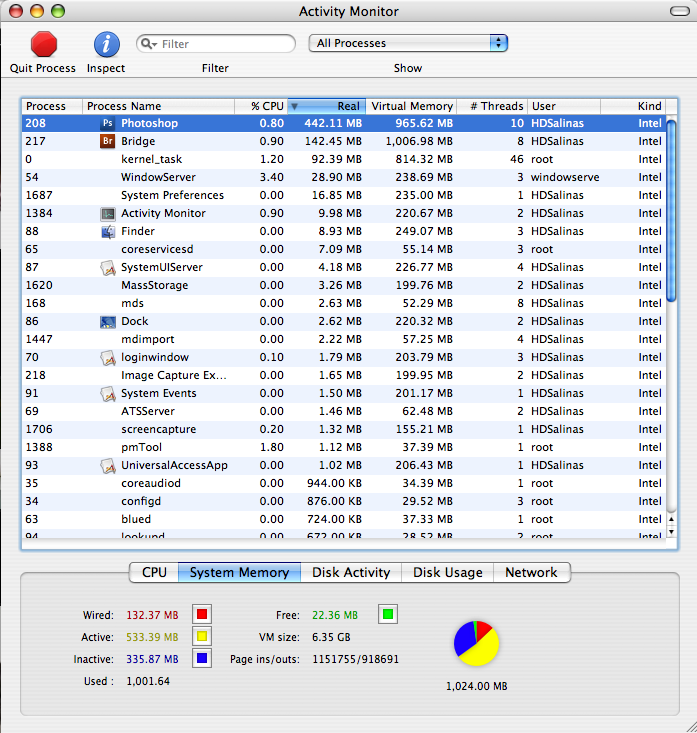697x733 pixels.
Task: Select the ATSServer process row
Action: [344, 411]
